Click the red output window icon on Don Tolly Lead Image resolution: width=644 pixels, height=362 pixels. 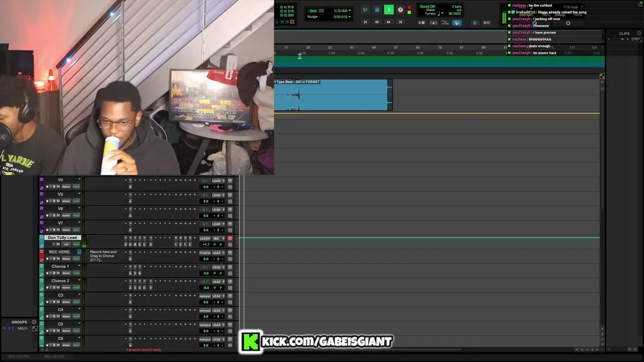point(230,238)
